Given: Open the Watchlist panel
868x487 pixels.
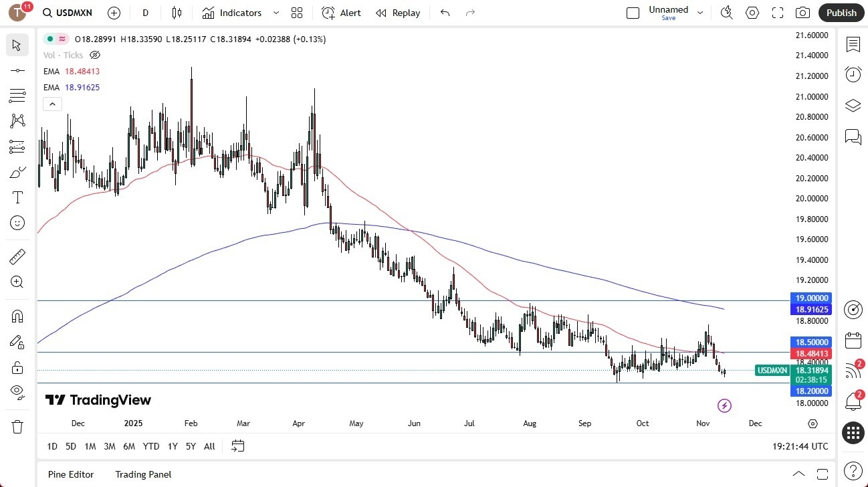Looking at the screenshot, I should point(853,44).
